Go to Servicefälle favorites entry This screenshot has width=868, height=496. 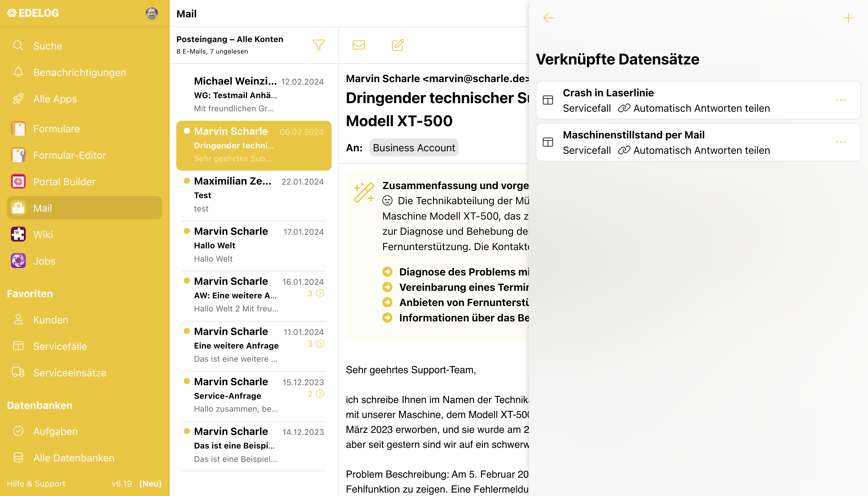(x=84, y=346)
